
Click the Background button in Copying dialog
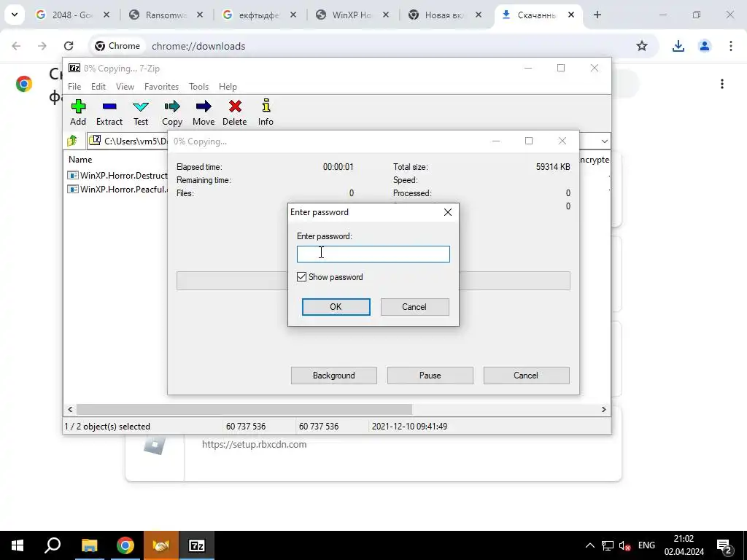point(334,376)
